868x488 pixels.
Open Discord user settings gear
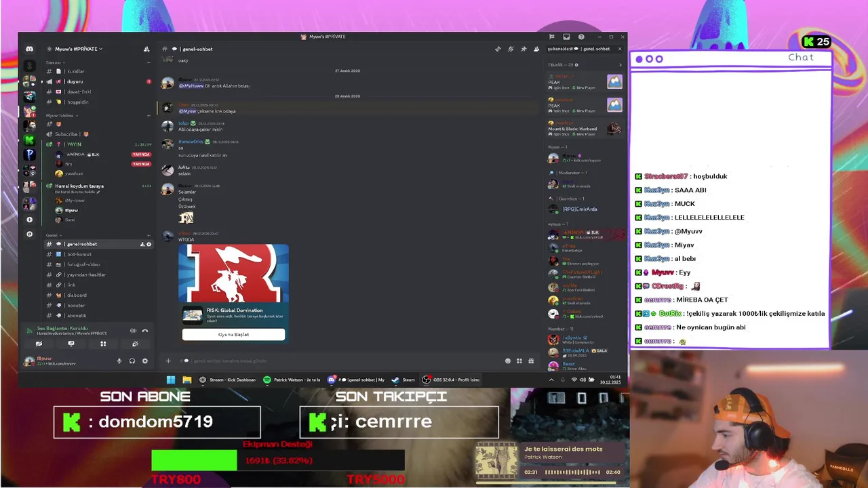144,361
